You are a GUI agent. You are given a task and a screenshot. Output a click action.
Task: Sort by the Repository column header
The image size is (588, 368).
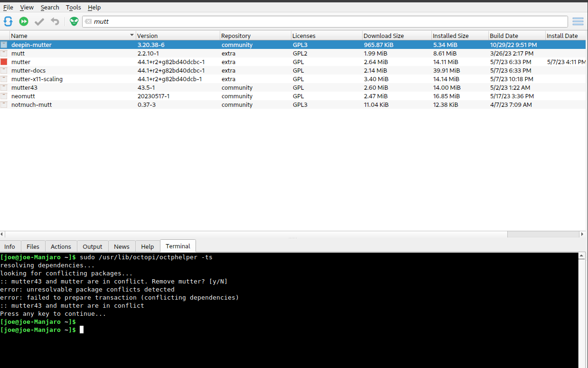pos(255,36)
